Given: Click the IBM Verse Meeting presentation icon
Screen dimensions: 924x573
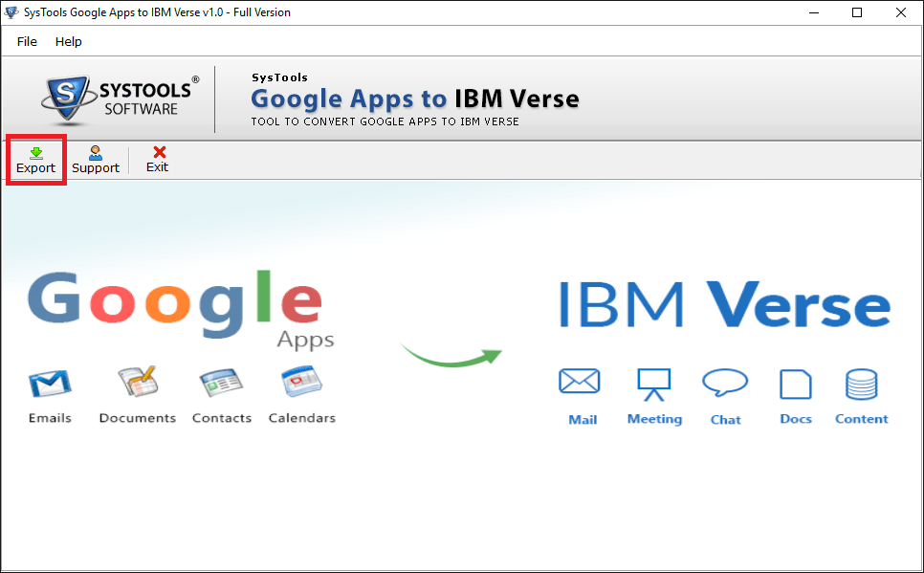Looking at the screenshot, I should (x=653, y=385).
